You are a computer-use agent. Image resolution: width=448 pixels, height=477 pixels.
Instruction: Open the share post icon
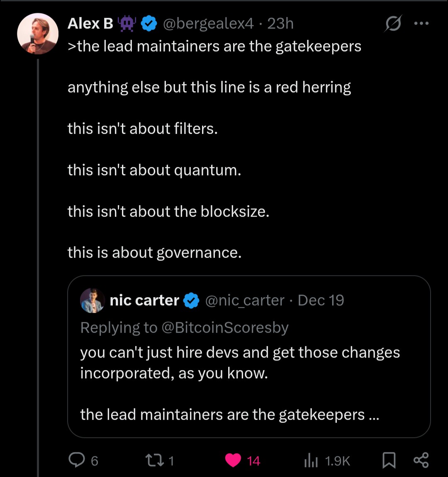(x=421, y=460)
